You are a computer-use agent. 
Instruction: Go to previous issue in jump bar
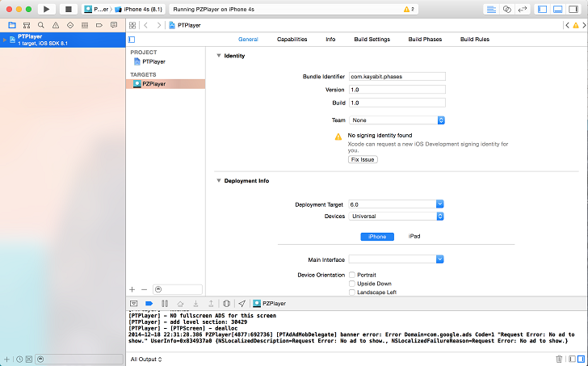coord(567,25)
